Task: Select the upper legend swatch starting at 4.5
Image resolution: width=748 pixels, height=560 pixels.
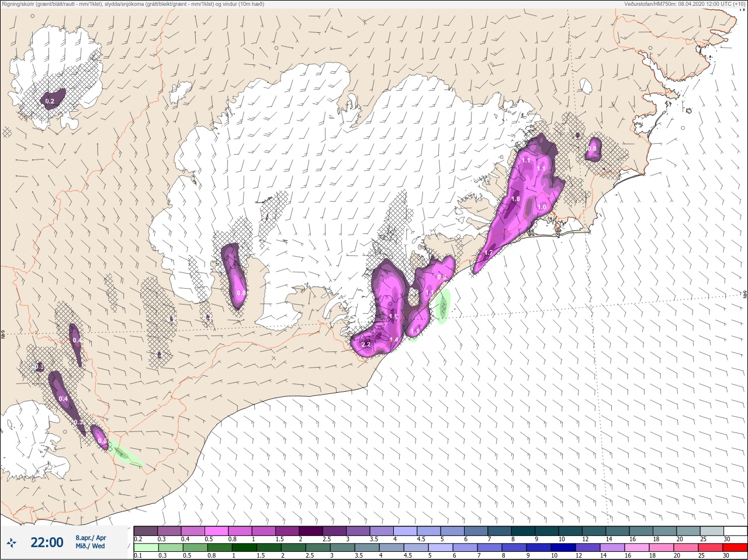Action: tap(428, 531)
